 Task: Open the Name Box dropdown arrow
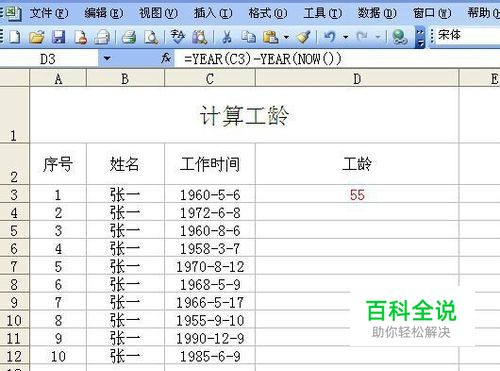107,59
